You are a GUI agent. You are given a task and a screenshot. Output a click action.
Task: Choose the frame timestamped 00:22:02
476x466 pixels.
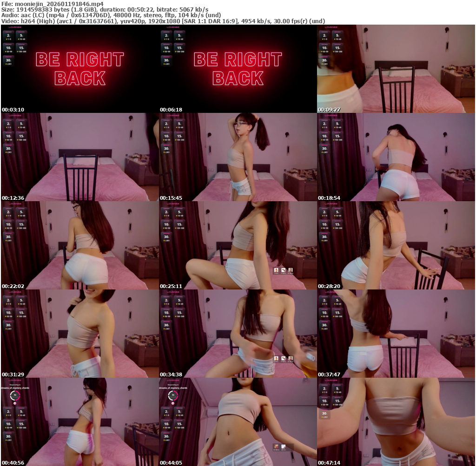80,245
